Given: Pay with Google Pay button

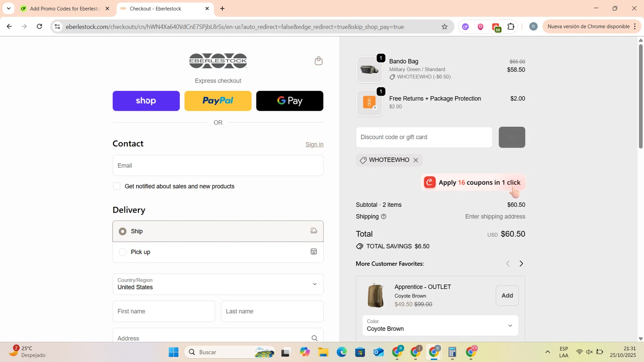Looking at the screenshot, I should [290, 101].
